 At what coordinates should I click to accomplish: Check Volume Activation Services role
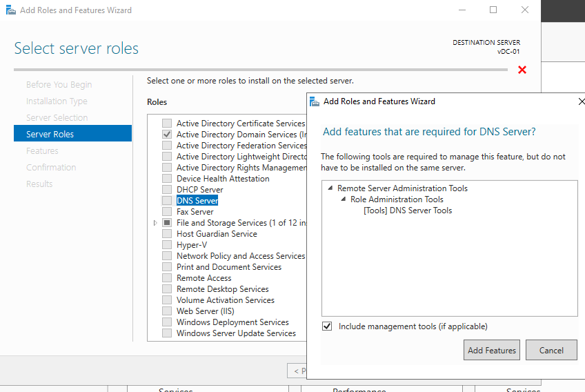pos(167,300)
